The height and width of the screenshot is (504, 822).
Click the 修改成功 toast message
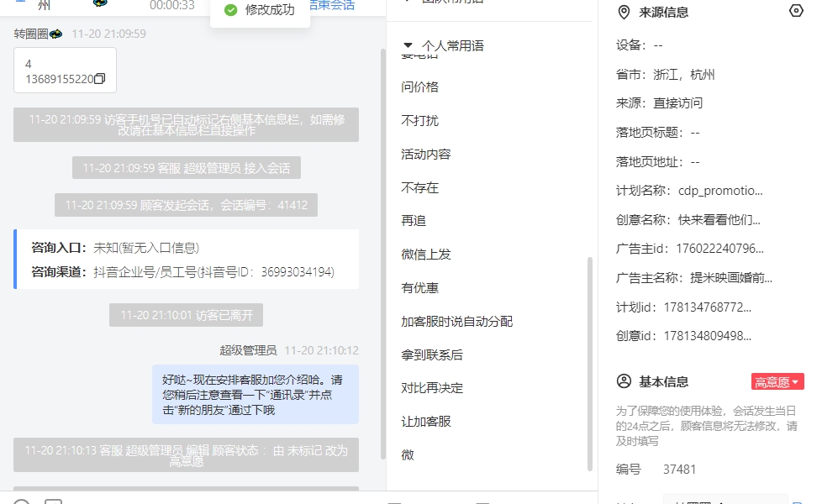pyautogui.click(x=260, y=10)
